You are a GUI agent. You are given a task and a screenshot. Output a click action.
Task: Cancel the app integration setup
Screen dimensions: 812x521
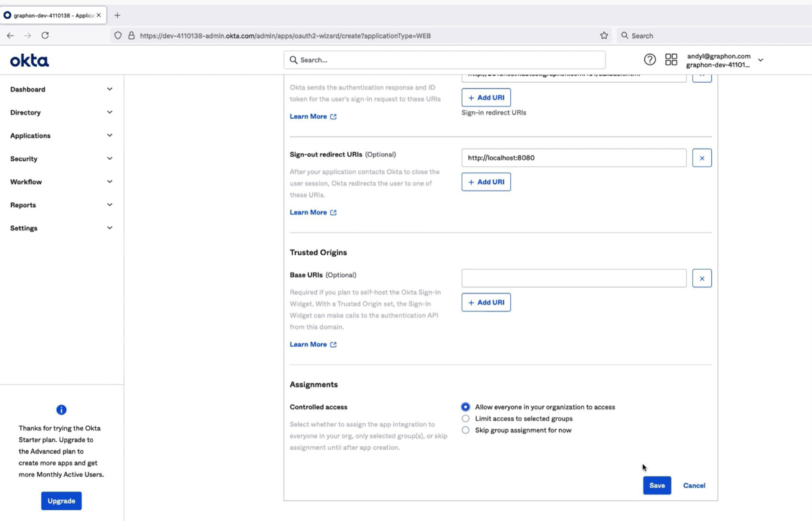click(694, 486)
